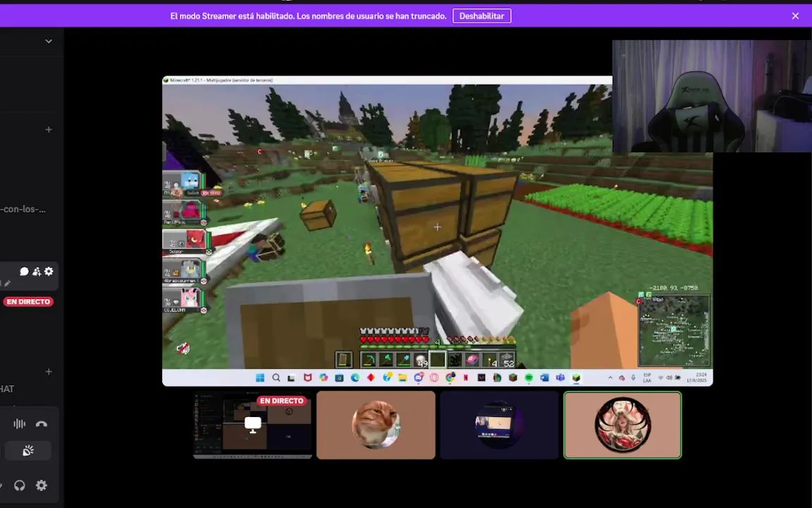Select the pink Pokémon party slot at bottom

[183, 301]
